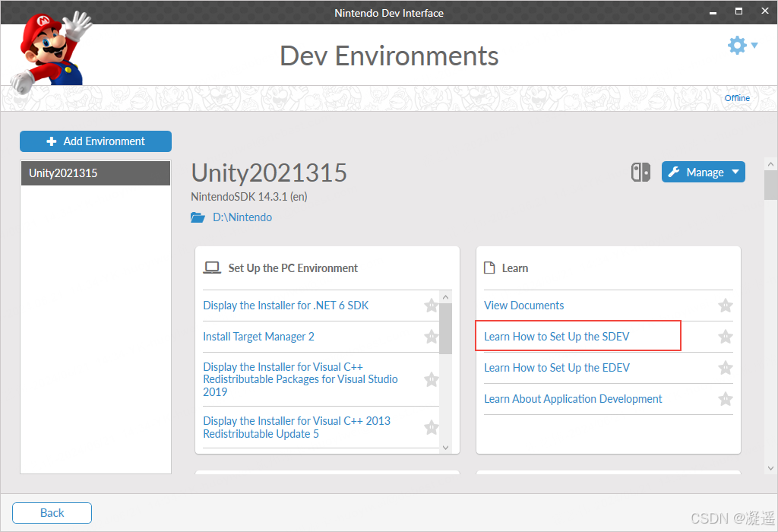Favorite the View Documents entry with its star
Screen dimensions: 778x532
point(725,305)
